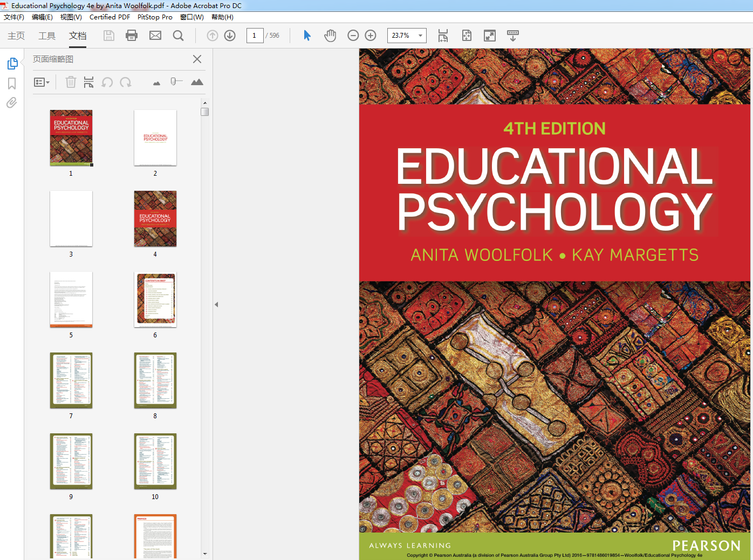Rotate pages counterclockwise icon
The width and height of the screenshot is (753, 560).
107,82
